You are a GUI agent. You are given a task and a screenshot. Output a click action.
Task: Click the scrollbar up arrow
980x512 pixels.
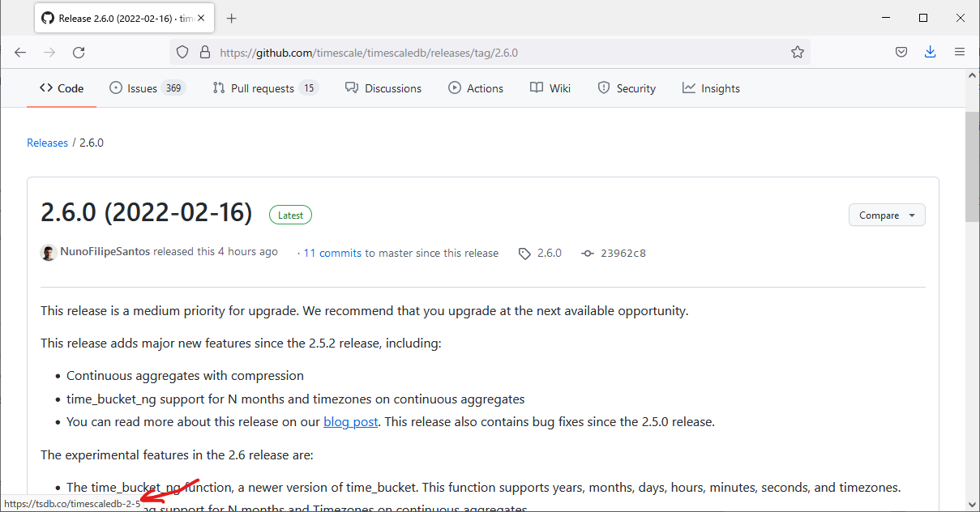[x=972, y=74]
